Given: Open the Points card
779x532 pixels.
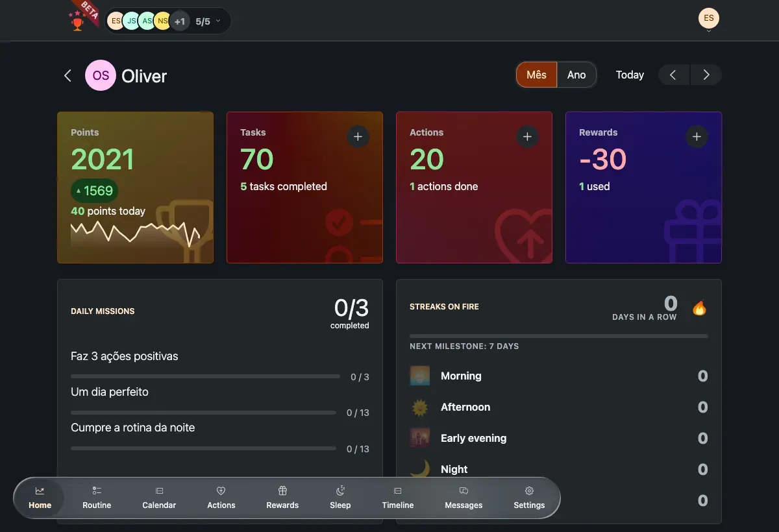Looking at the screenshot, I should click(x=135, y=187).
